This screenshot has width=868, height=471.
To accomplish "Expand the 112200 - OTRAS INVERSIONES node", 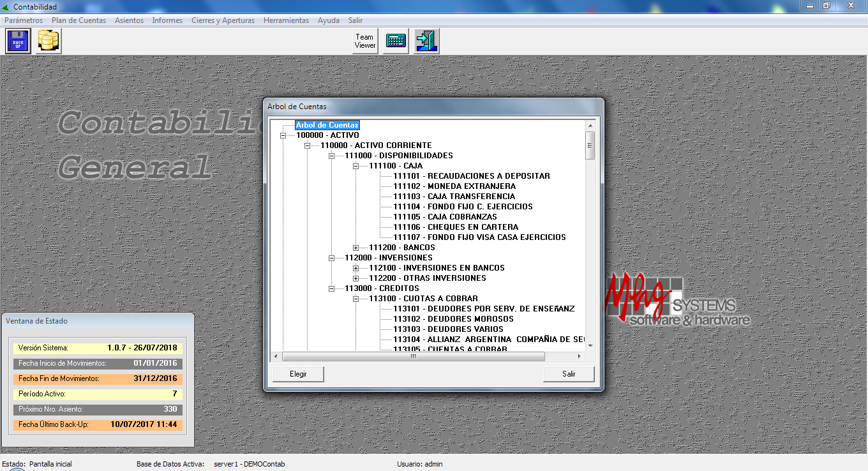I will [356, 278].
